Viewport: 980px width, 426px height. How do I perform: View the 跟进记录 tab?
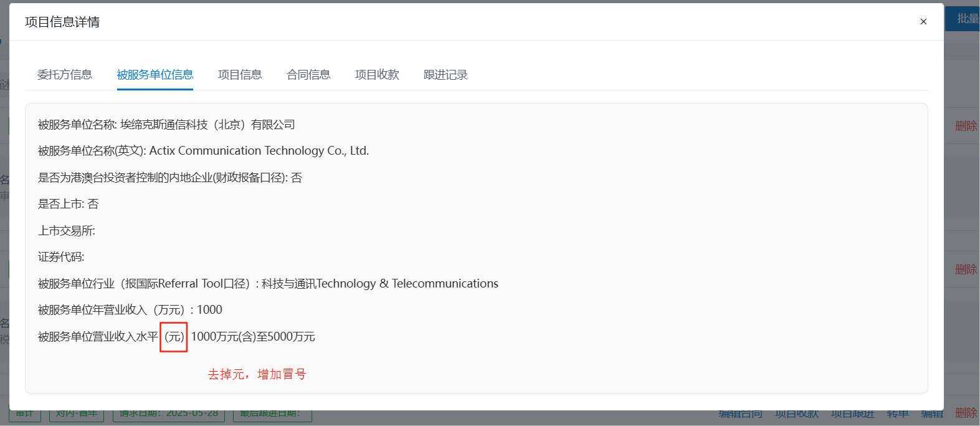445,75
